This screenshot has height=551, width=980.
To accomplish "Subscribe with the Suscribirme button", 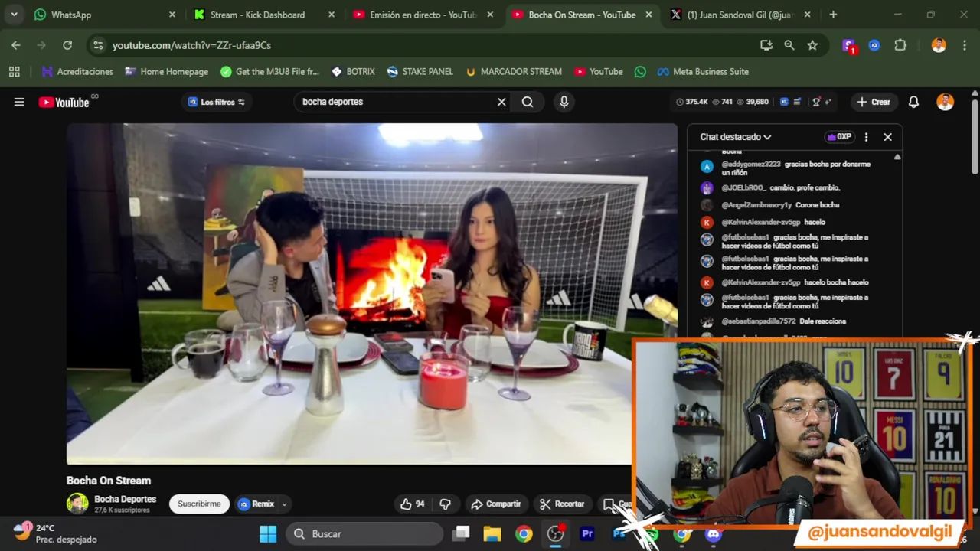I will 199,504.
